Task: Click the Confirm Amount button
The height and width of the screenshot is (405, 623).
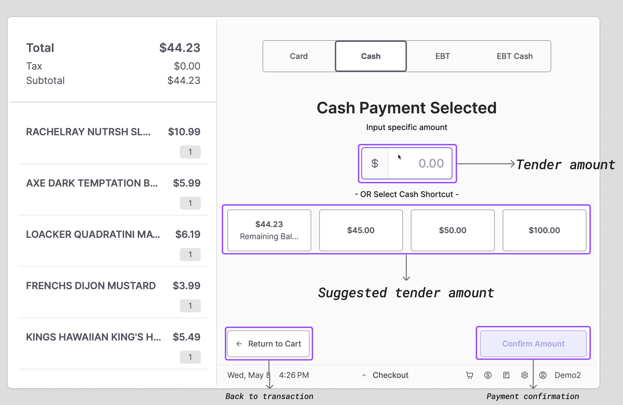Action: [533, 343]
